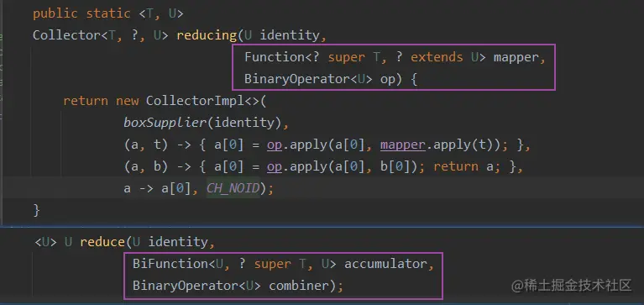Click the 'static' keyword
644x305 pixels.
pos(108,13)
